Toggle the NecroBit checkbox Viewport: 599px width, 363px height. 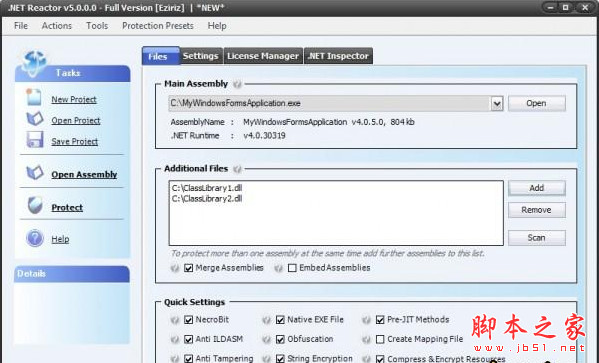click(188, 320)
